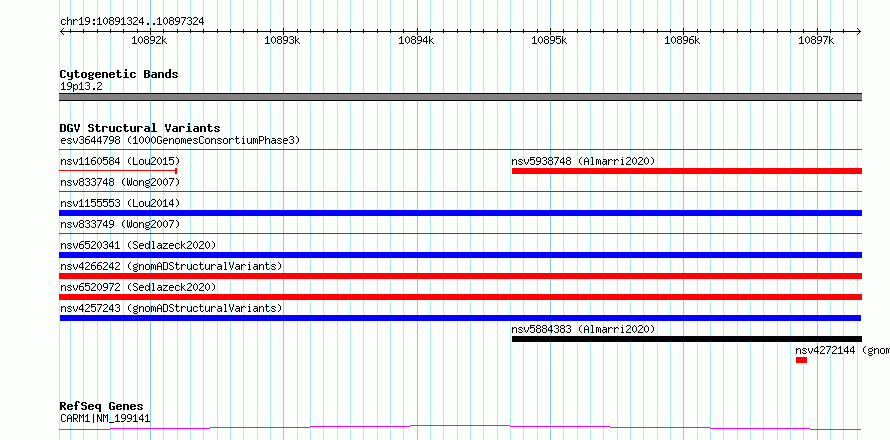The height and width of the screenshot is (440, 890).
Task: Click the blue bar of nsv6520341
Action: coord(461,255)
